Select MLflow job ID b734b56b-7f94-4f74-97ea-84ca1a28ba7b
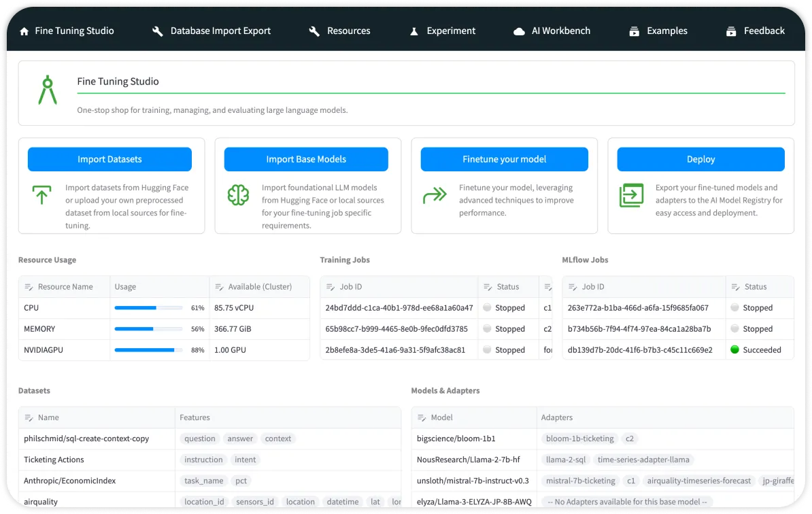 pyautogui.click(x=639, y=329)
